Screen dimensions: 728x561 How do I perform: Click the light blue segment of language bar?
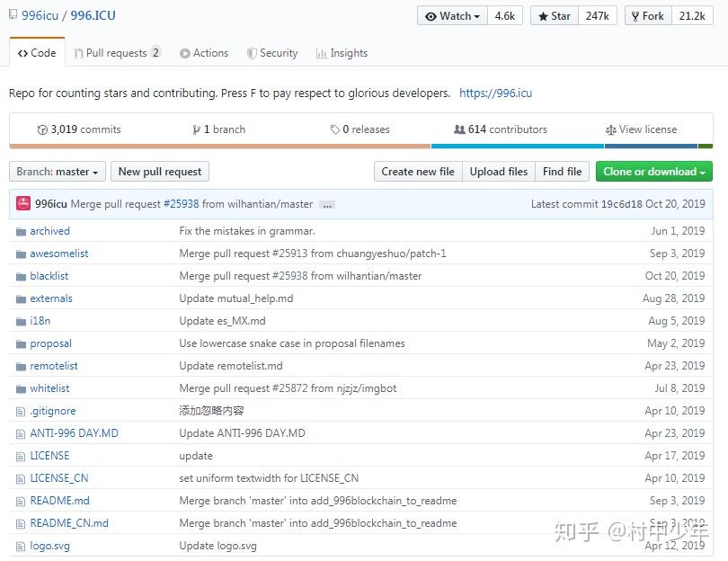pos(518,147)
